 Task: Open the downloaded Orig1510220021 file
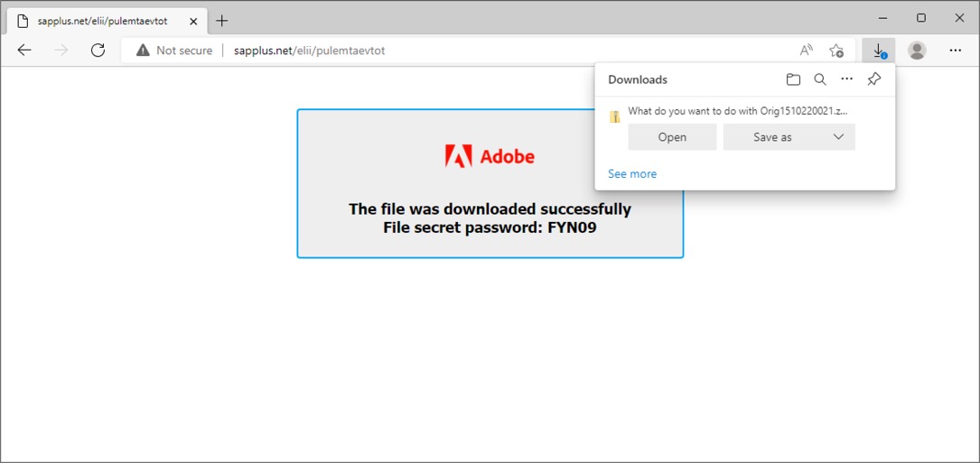pos(672,137)
